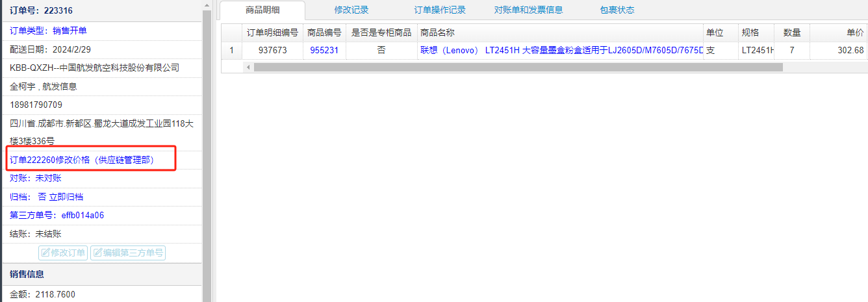Click the 是否是专柜商品 column header

[x=381, y=32]
